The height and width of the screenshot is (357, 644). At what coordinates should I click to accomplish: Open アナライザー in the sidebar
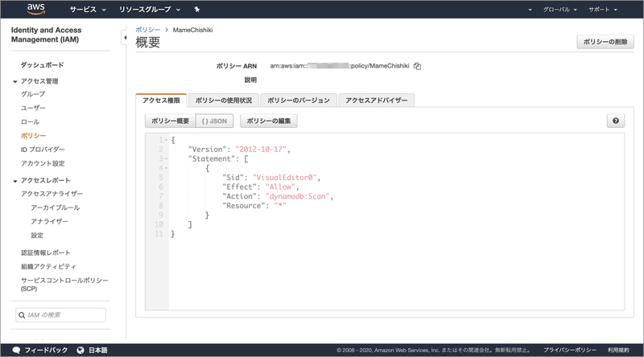click(49, 222)
